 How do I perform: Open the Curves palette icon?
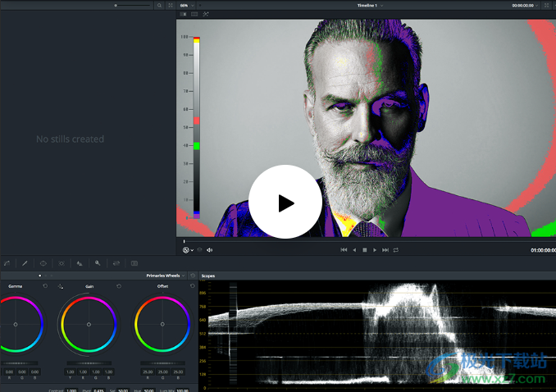tap(7, 263)
